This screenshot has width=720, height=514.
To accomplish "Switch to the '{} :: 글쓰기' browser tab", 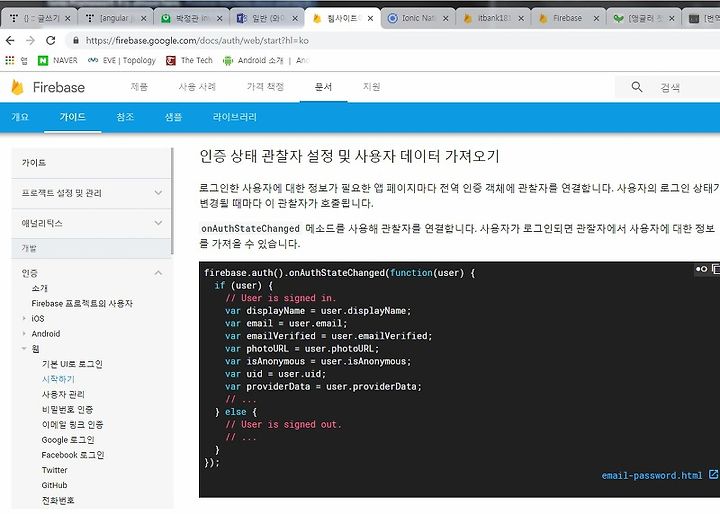I will 39,18.
